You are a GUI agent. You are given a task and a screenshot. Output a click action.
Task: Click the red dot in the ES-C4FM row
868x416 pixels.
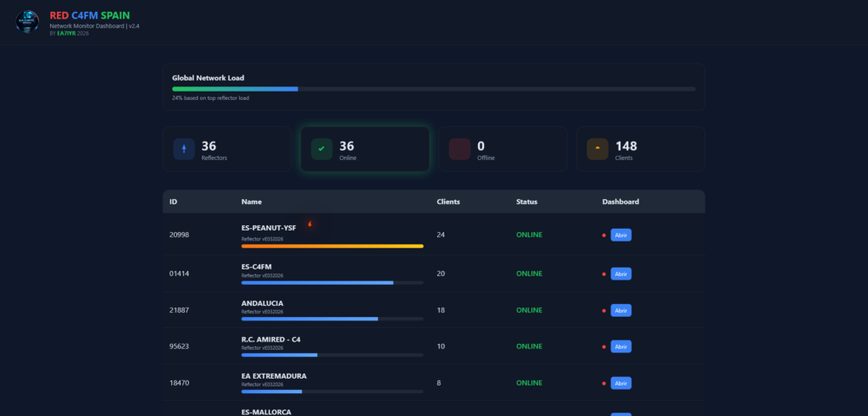point(604,274)
